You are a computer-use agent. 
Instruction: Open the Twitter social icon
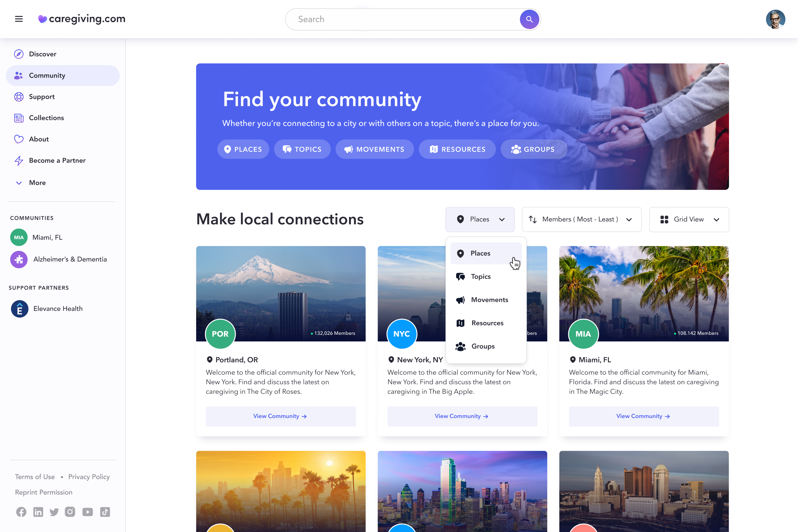coord(54,512)
